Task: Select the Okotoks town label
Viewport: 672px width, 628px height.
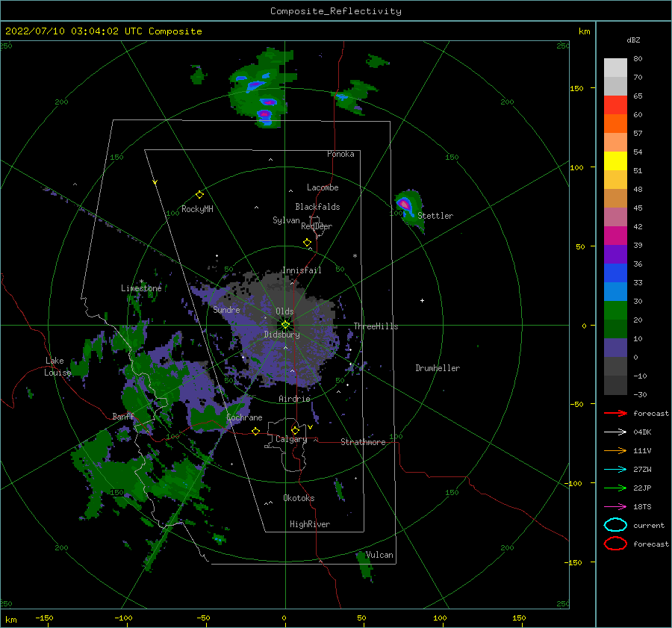Action: (299, 498)
